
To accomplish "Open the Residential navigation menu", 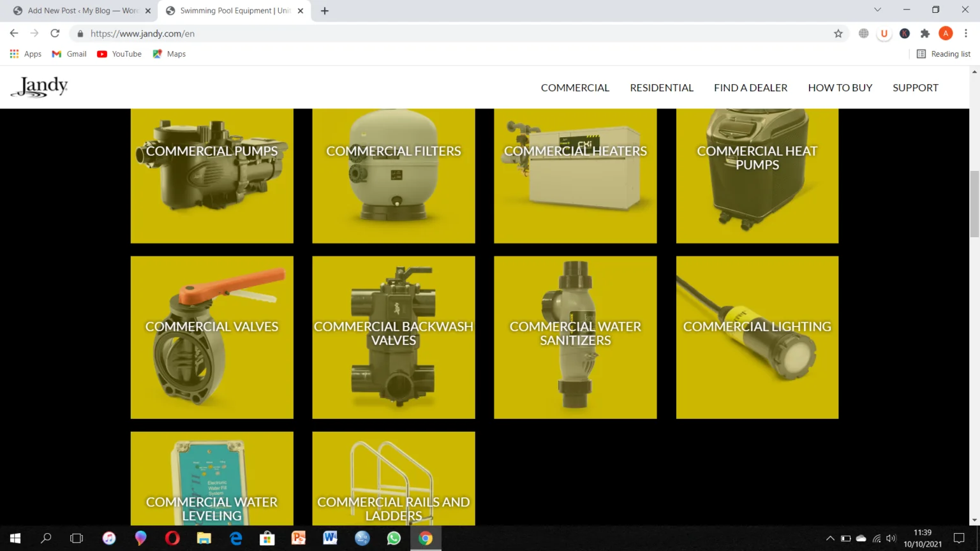I will pos(661,87).
